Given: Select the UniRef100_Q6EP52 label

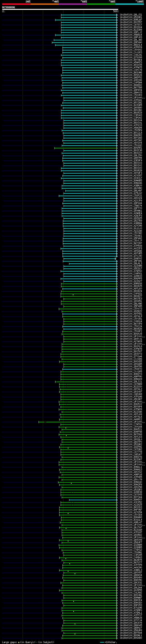Looking at the screenshot, I should pyautogui.click(x=131, y=77).
